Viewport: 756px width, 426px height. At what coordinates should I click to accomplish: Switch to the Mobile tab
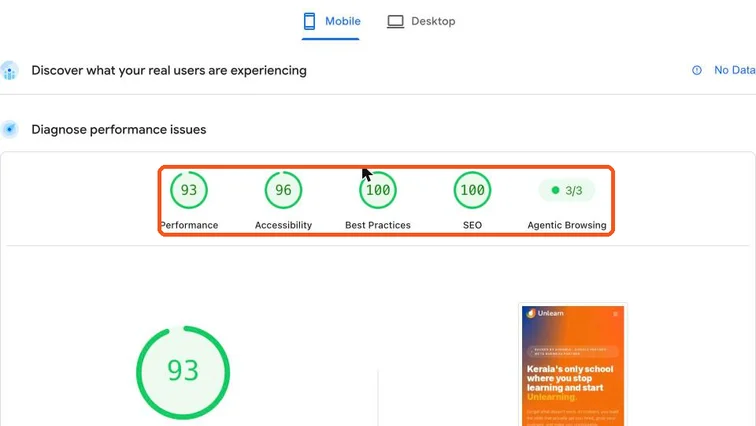point(331,21)
